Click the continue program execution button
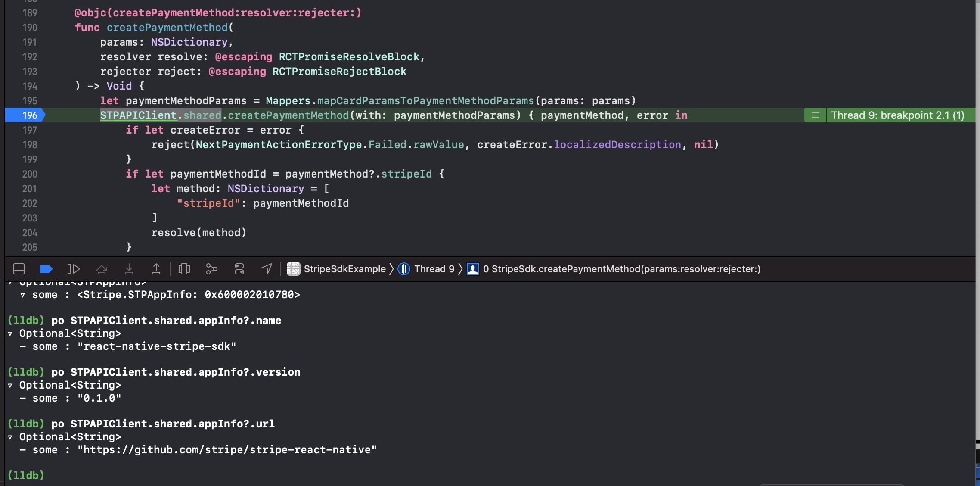This screenshot has height=486, width=980. coord(74,269)
